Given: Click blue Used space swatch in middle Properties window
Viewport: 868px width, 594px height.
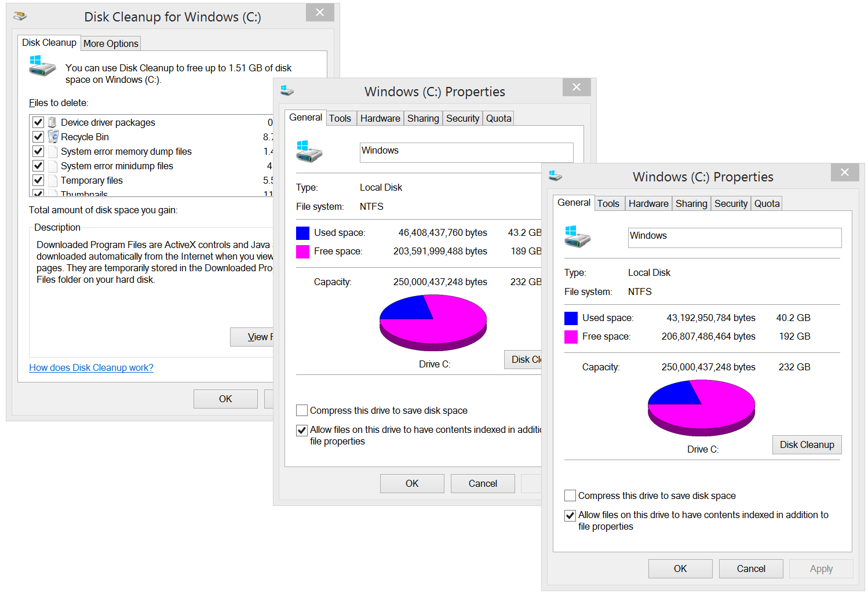Looking at the screenshot, I should (x=302, y=233).
